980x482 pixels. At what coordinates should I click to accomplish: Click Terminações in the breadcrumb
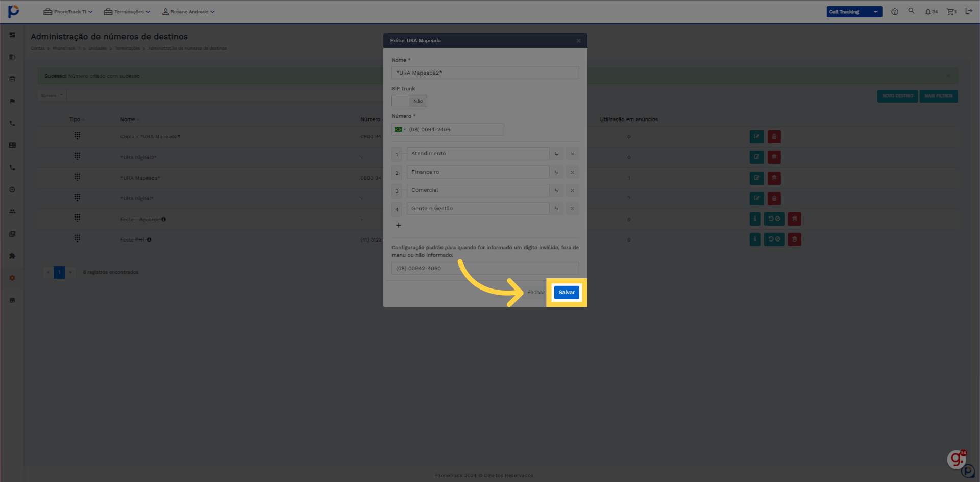[127, 49]
